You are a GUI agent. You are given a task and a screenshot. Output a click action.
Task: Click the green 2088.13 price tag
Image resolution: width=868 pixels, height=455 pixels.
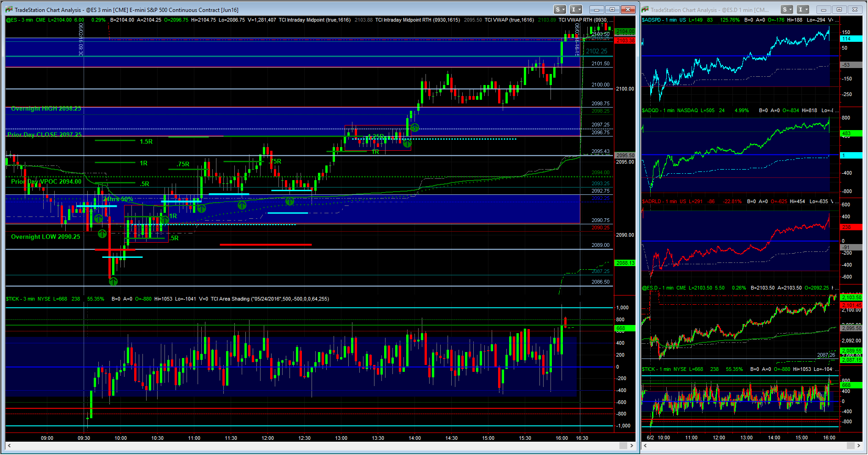[x=625, y=263]
